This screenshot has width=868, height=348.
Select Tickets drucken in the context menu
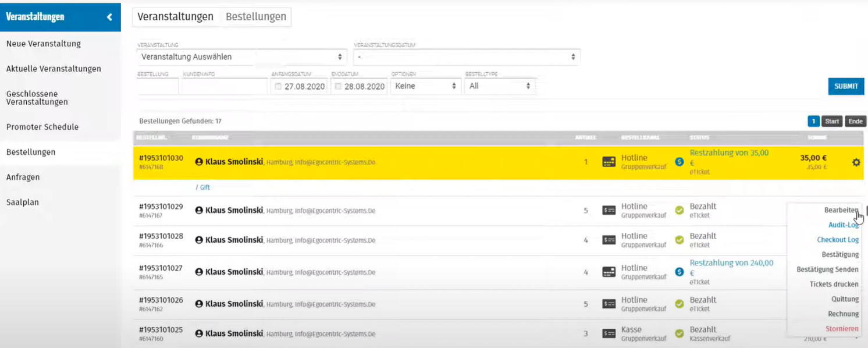[834, 285]
